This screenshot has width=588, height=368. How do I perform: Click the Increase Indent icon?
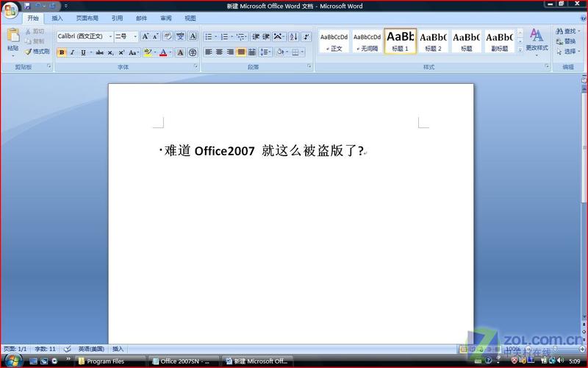266,36
